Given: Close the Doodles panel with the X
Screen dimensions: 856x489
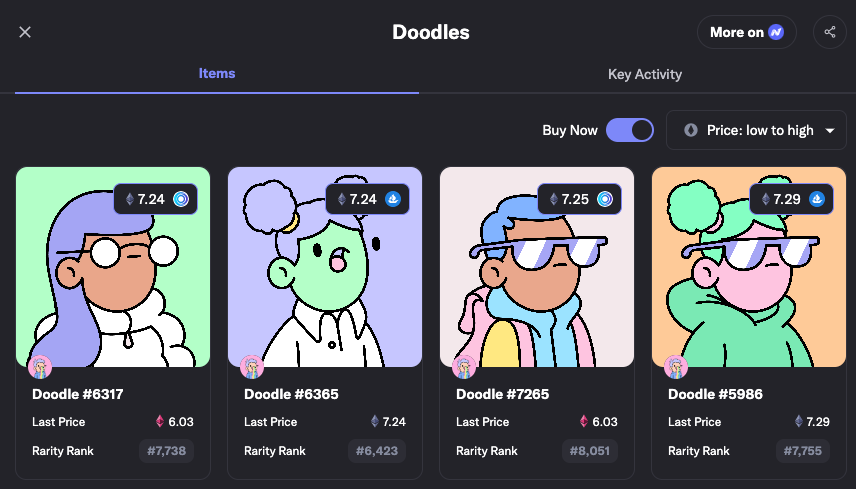Looking at the screenshot, I should click(25, 32).
